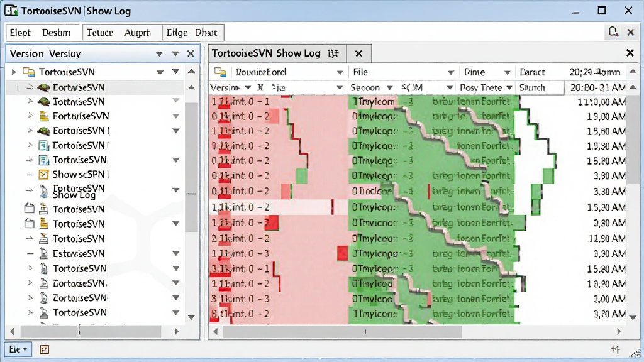Select the TortoiseSVN Show Log tree row
Image resolution: width=644 pixels, height=362 pixels.
point(94,190)
